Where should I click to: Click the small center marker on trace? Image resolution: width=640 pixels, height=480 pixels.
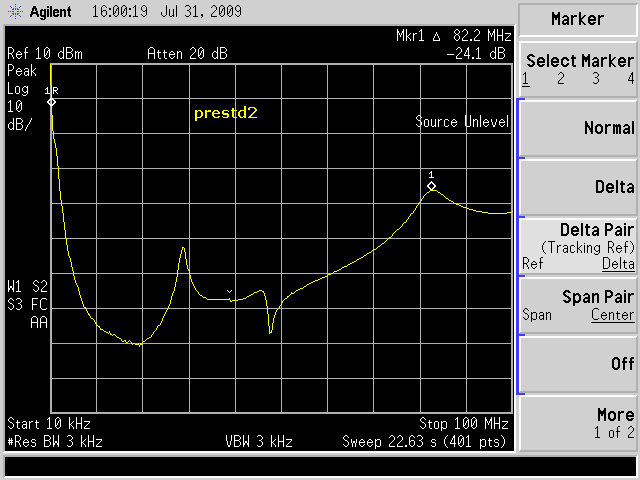pos(230,291)
